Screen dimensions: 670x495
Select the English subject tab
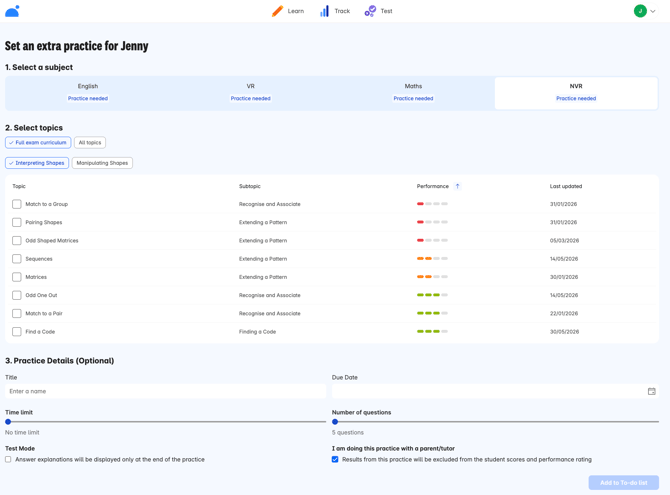click(x=88, y=93)
